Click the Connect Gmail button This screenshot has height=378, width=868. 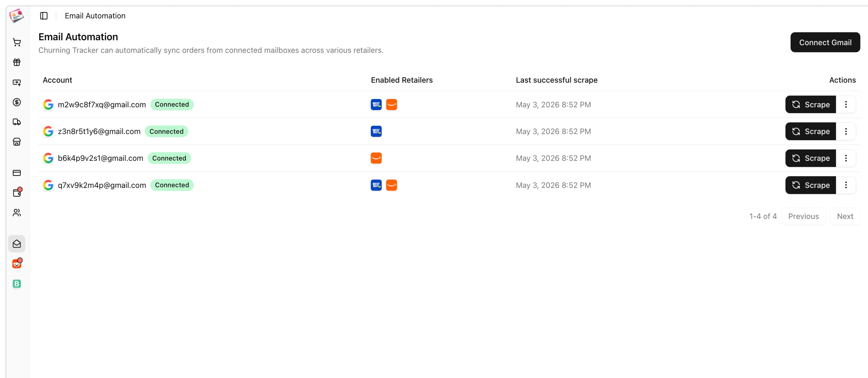point(825,42)
